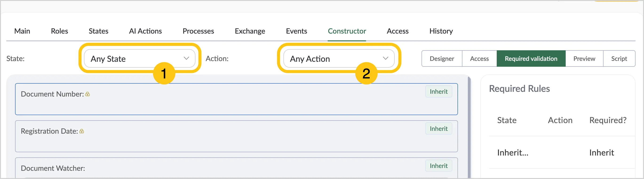Go to the States tab
Viewport: 644px width, 179px height.
99,31
